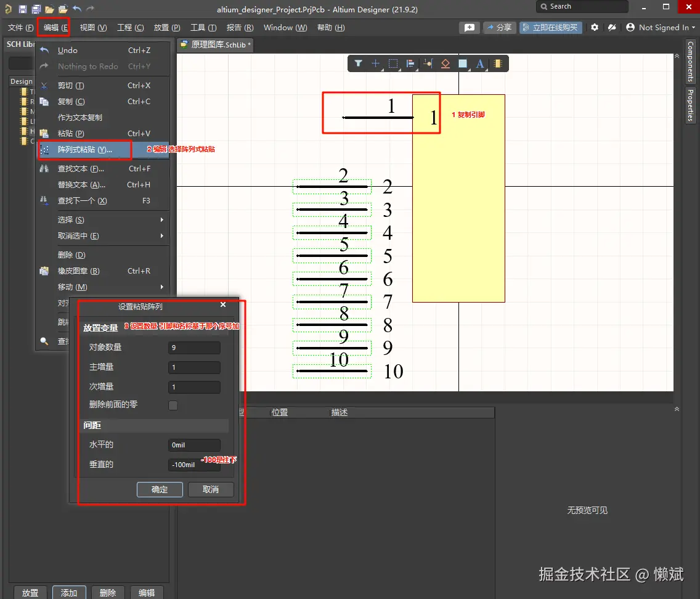Select the Place Rectangle tool
Screen dimensions: 700x599
(463, 63)
